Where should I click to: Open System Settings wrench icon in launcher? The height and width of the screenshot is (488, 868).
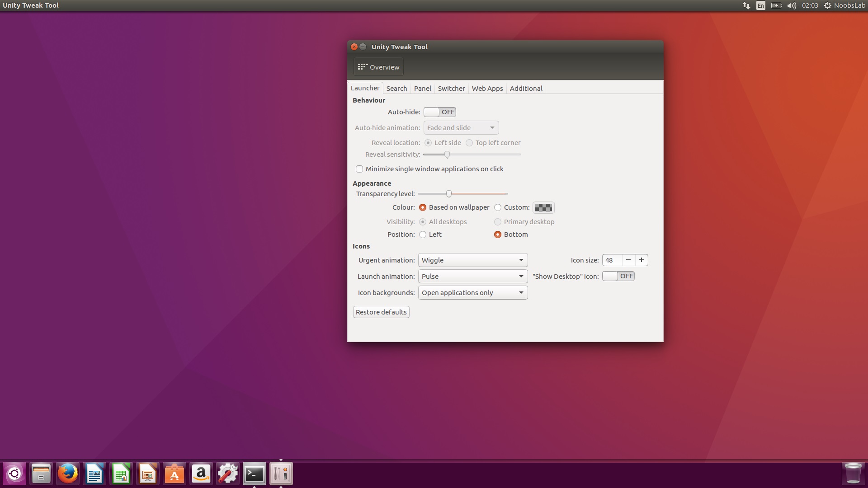click(228, 474)
